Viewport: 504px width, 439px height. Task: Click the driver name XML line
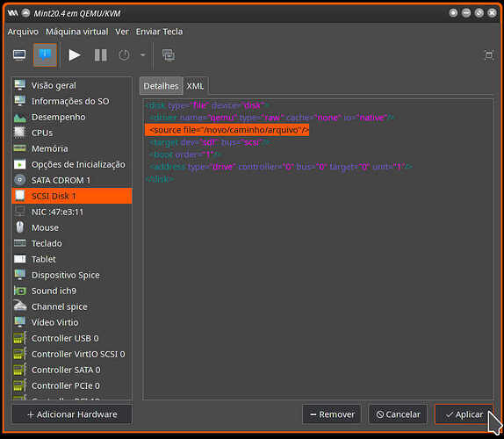pyautogui.click(x=271, y=118)
